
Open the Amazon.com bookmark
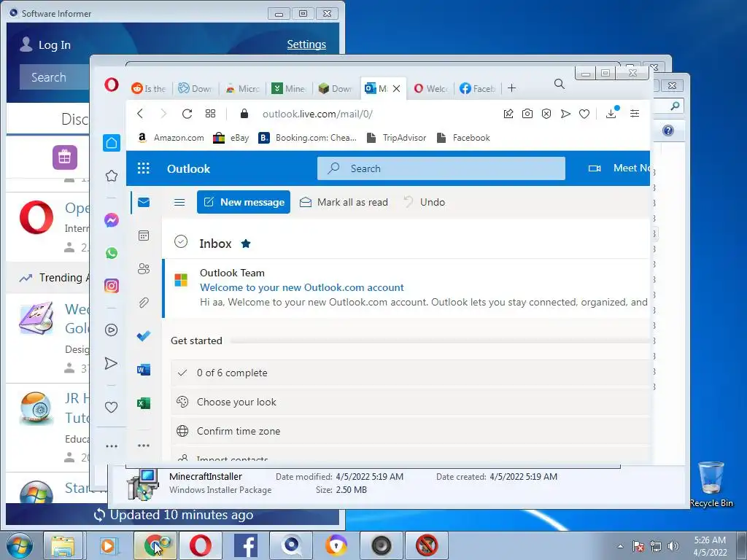[x=171, y=138]
